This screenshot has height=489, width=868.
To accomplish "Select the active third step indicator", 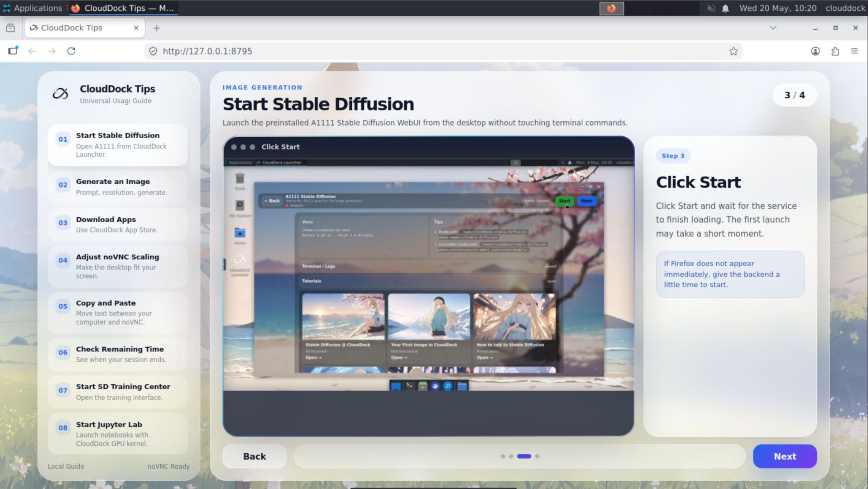I will [x=524, y=456].
